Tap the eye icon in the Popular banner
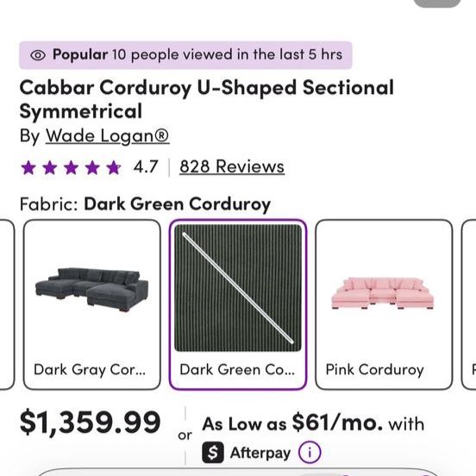The image size is (476, 476). pyautogui.click(x=38, y=55)
